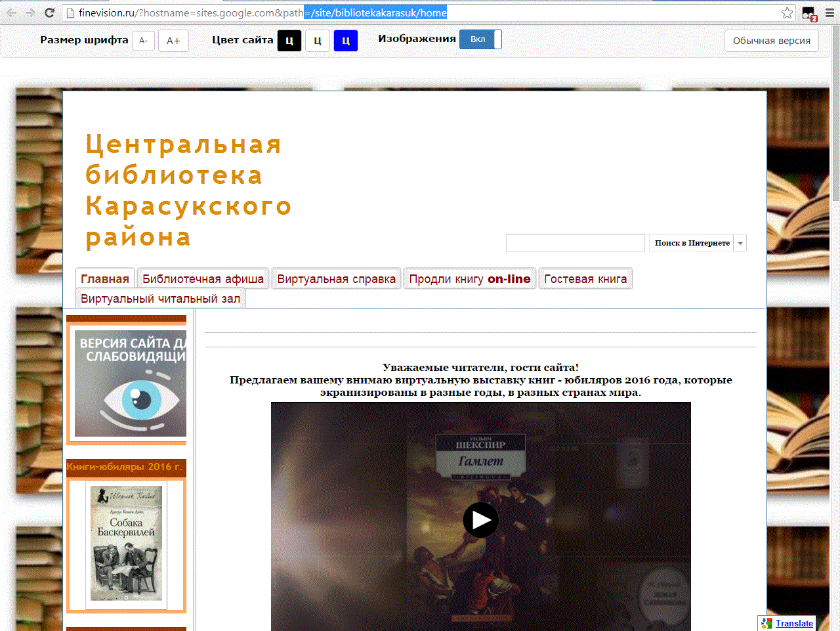This screenshot has height=631, width=840.
Task: Expand the search options dropdown arrow
Action: click(x=740, y=243)
